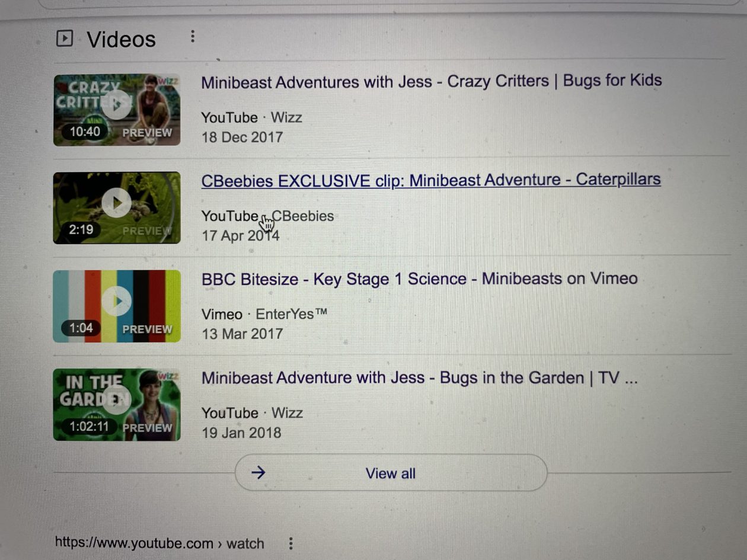Open CBeebies EXCLUSIVE clip Caterpillars link
This screenshot has height=560, width=747.
tap(431, 180)
